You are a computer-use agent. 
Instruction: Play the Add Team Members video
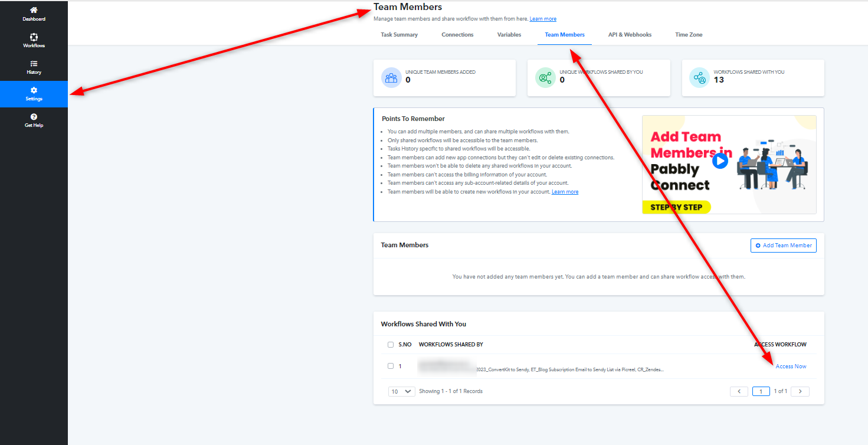(x=720, y=161)
